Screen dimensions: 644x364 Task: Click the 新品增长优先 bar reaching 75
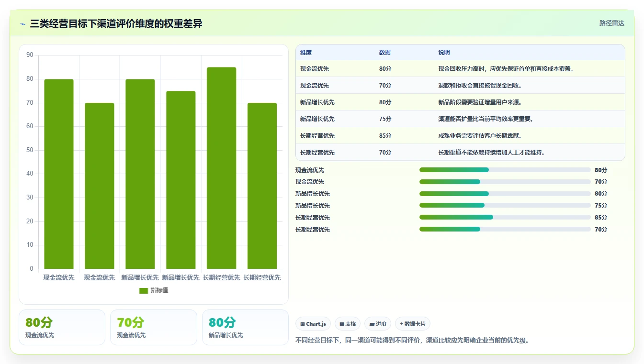[x=181, y=180]
